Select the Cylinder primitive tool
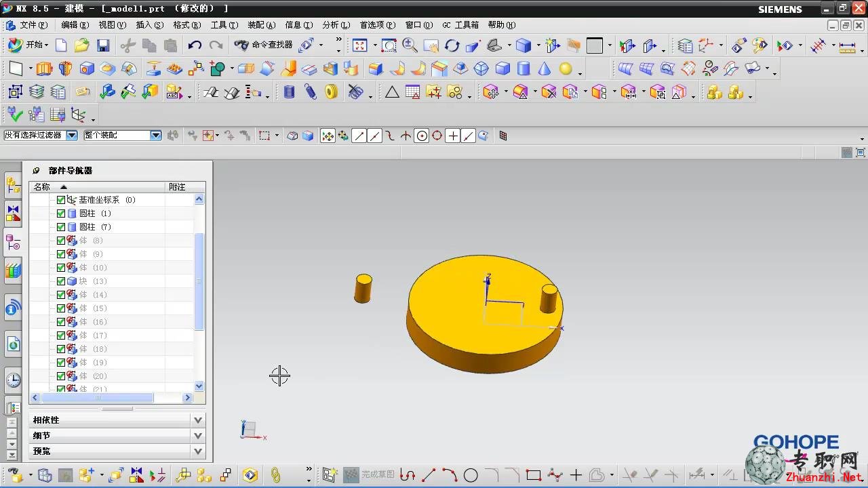 click(524, 68)
